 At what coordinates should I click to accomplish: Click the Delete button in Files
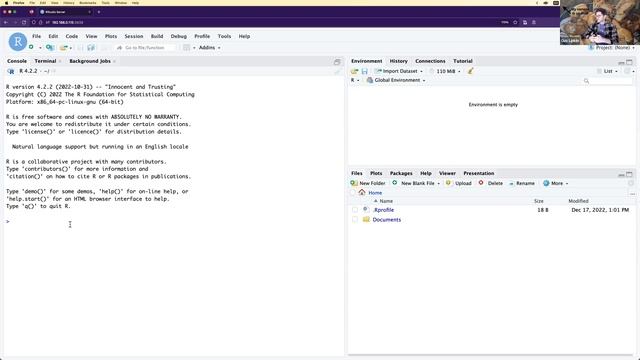491,183
